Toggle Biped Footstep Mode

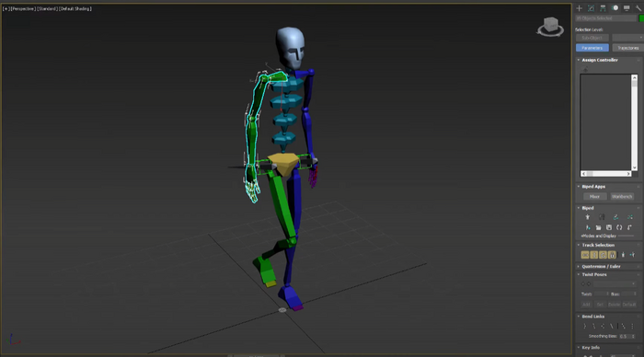point(602,217)
